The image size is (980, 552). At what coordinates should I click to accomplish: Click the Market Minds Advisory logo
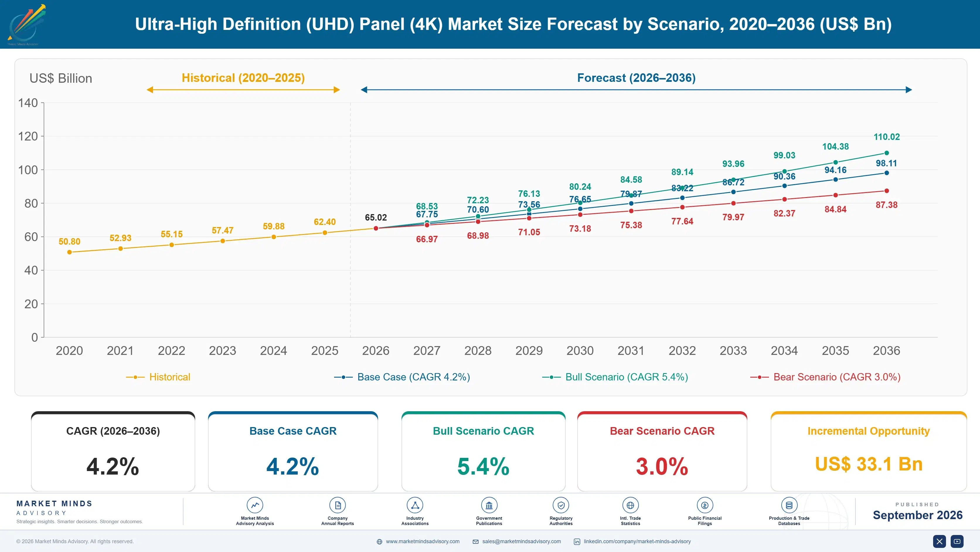tap(27, 24)
